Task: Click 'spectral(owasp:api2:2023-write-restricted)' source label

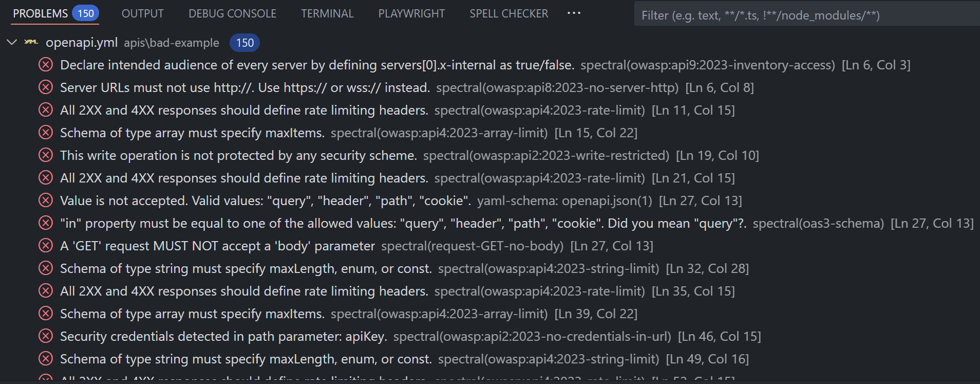Action: pos(546,156)
